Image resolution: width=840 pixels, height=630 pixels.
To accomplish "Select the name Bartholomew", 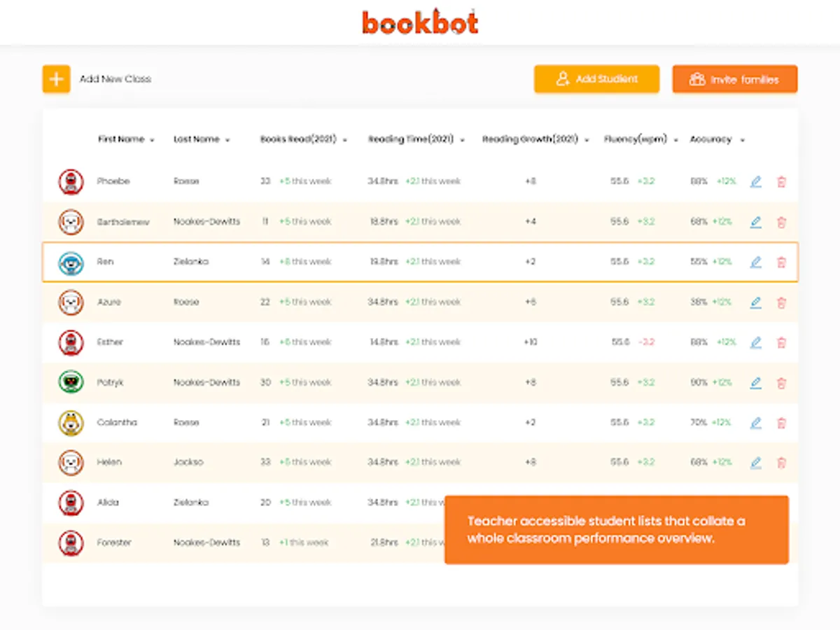I will pos(122,222).
